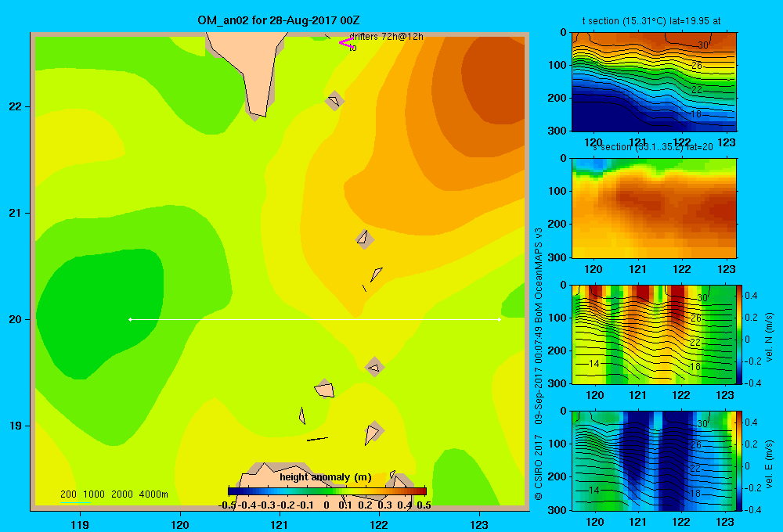Open the salinity section plot
This screenshot has width=783, height=532.
tap(654, 208)
